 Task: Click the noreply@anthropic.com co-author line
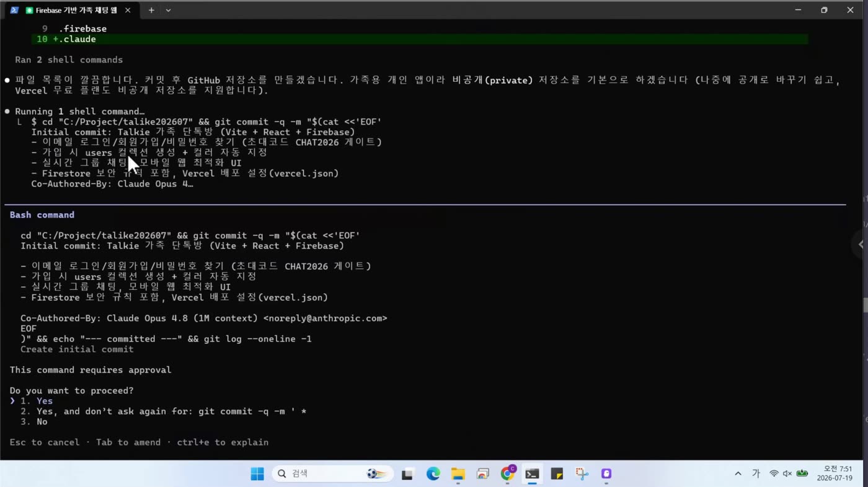coord(204,318)
